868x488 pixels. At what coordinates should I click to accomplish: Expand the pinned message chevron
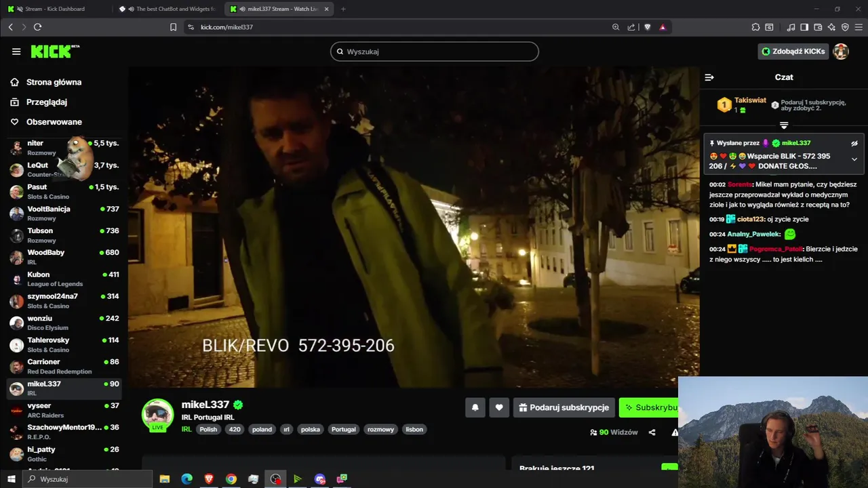(x=854, y=160)
